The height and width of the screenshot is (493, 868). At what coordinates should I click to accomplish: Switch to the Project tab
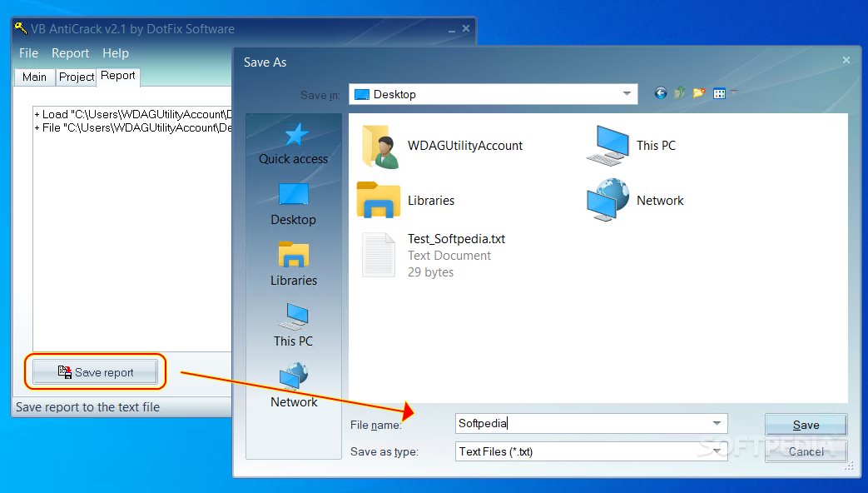[x=77, y=77]
